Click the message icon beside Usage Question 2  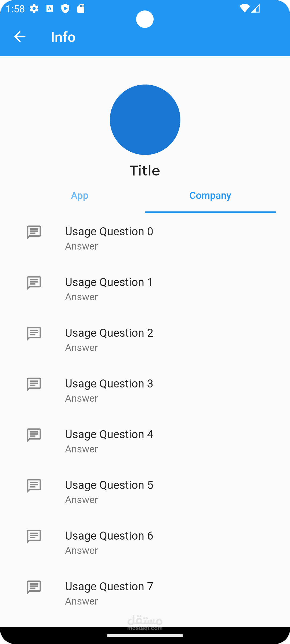coord(34,334)
